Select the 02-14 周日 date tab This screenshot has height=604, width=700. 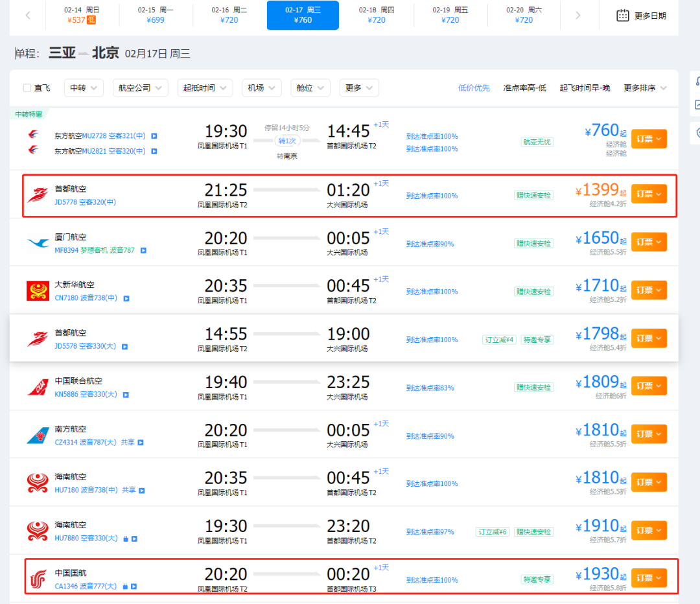(81, 14)
